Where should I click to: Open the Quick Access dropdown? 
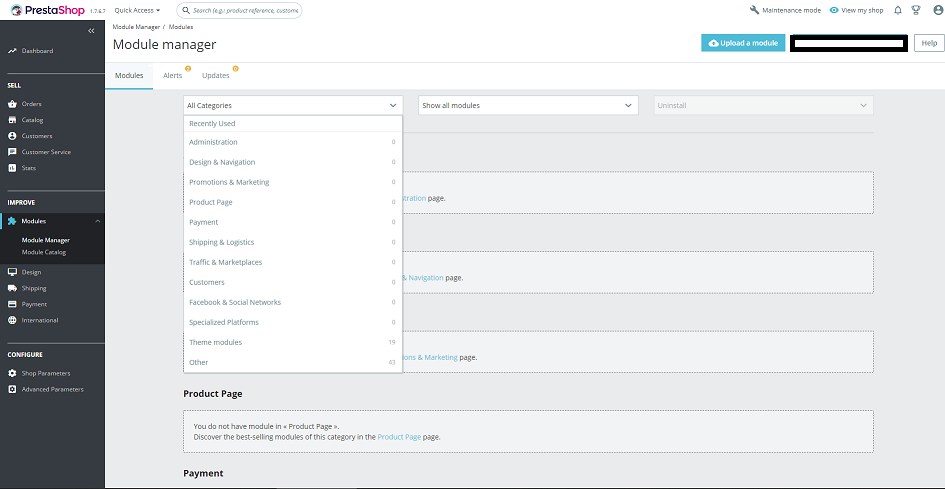[x=137, y=10]
